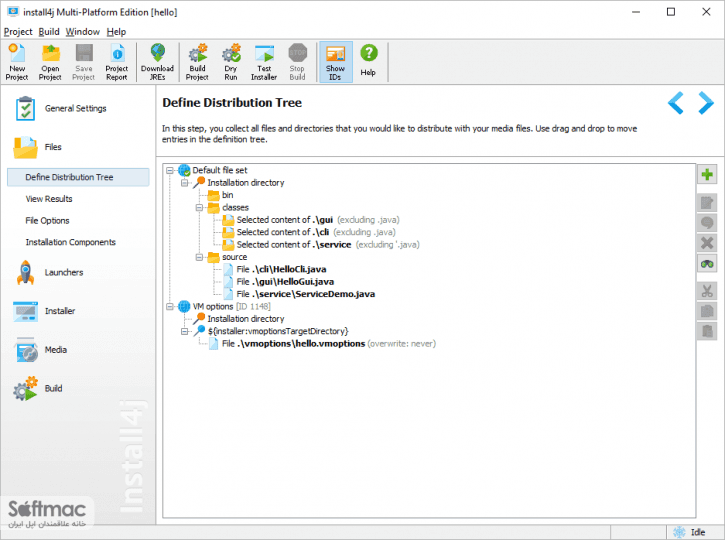Launch the Test Installer tool
This screenshot has height=540, width=725.
coord(264,62)
